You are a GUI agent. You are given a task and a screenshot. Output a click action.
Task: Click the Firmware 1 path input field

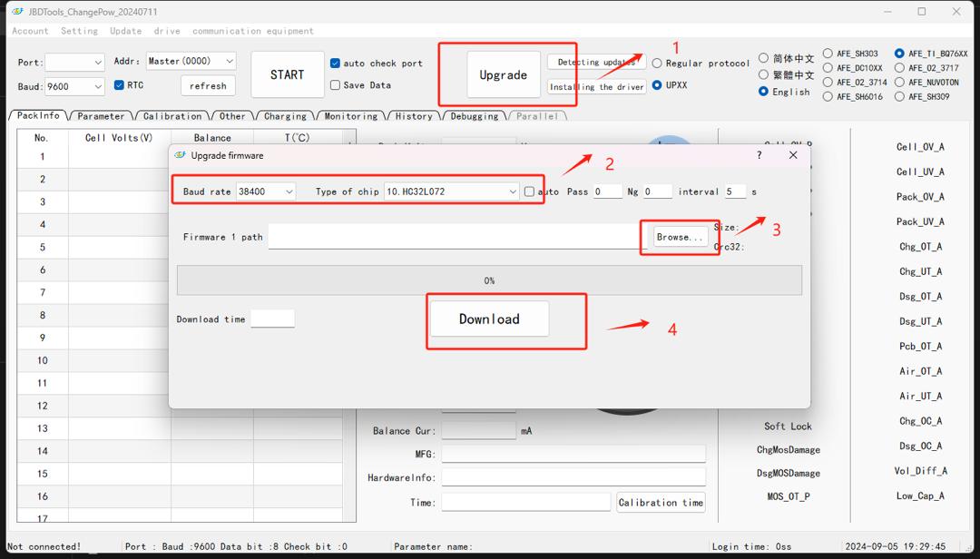coord(456,237)
